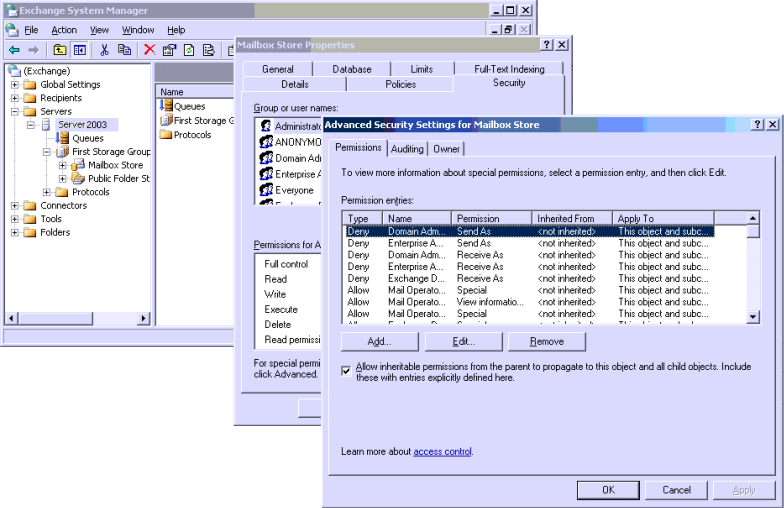The height and width of the screenshot is (508, 784).
Task: Select the Administrator user icon in Group list
Action: tap(266, 126)
